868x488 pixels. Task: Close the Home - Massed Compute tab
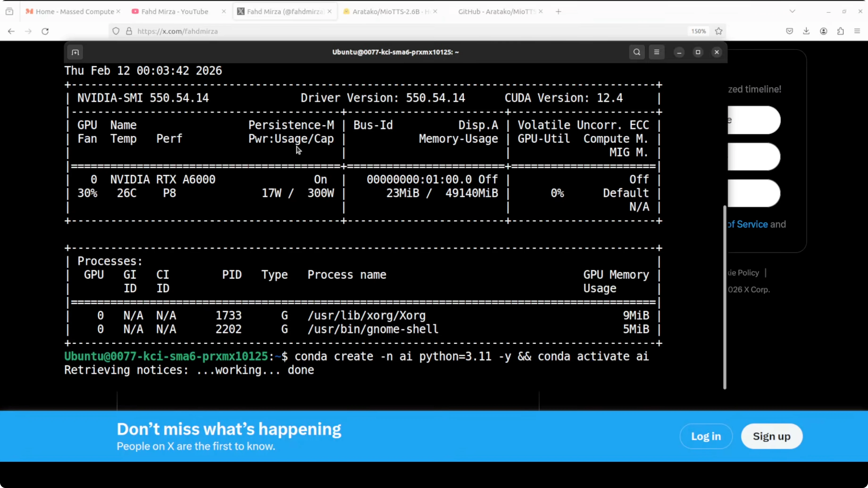click(x=118, y=12)
